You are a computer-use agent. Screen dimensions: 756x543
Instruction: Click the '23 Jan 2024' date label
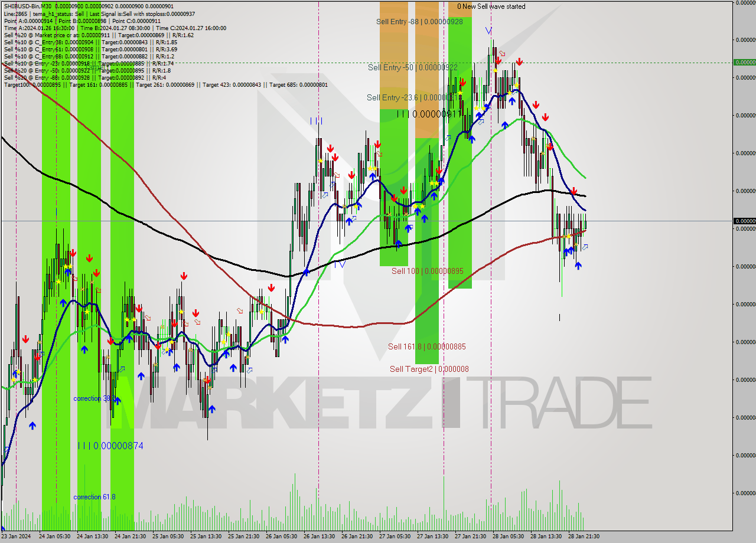pyautogui.click(x=16, y=537)
